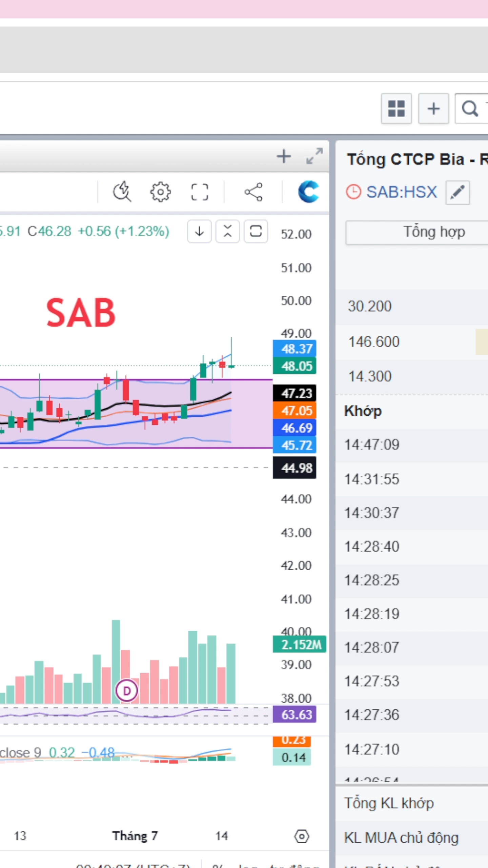Click the close 9 MACD legend

click(x=20, y=753)
